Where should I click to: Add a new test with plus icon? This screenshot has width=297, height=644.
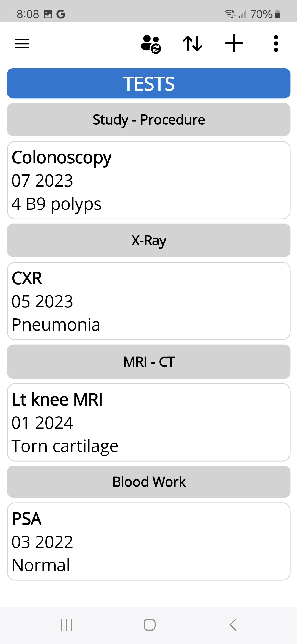234,43
